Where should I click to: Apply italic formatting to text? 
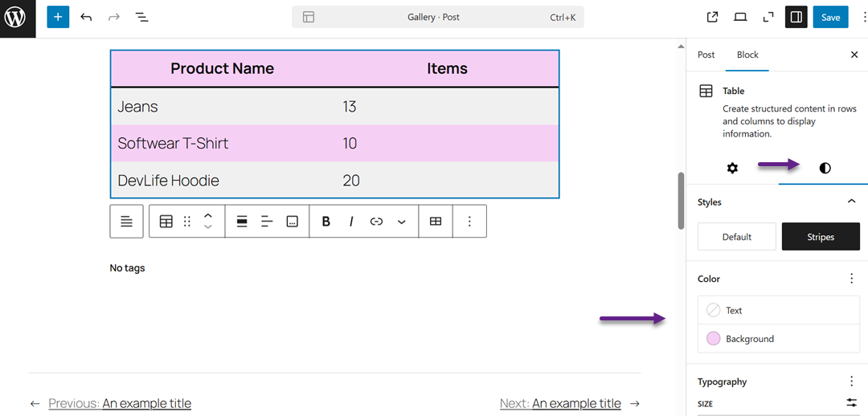coord(351,222)
